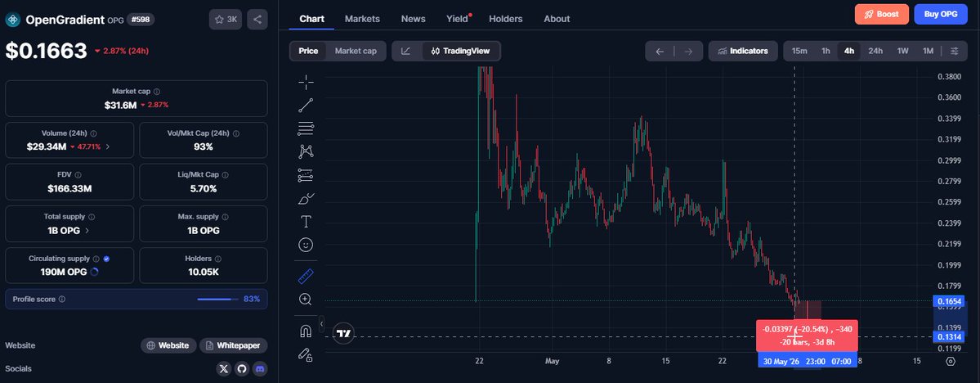
Task: Open the Whitepaper link
Action: point(234,345)
